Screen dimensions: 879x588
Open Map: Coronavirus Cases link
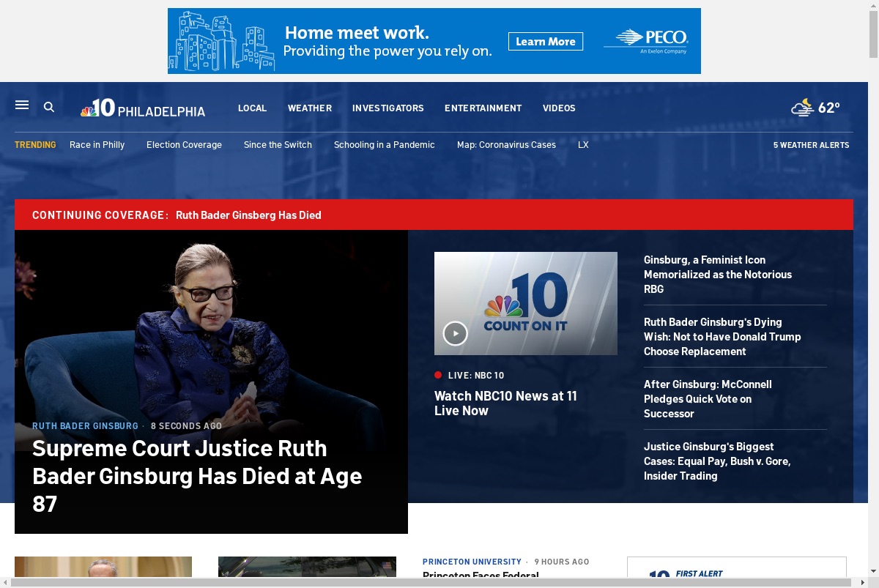click(506, 145)
